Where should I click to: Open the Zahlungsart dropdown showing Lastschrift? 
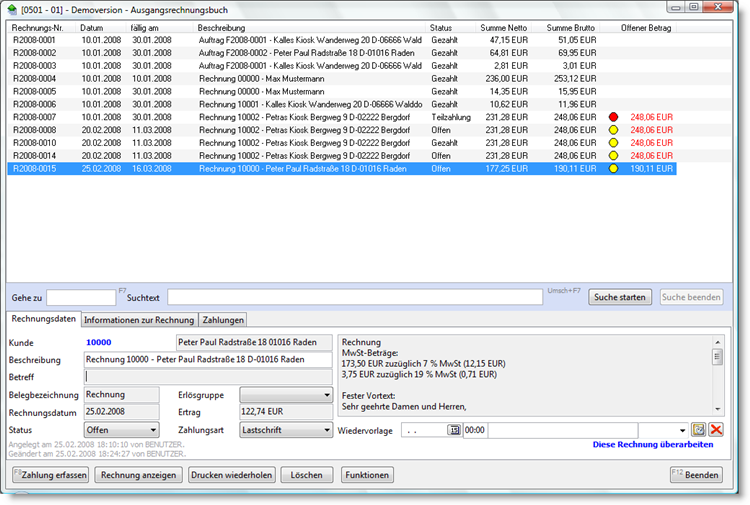[326, 429]
